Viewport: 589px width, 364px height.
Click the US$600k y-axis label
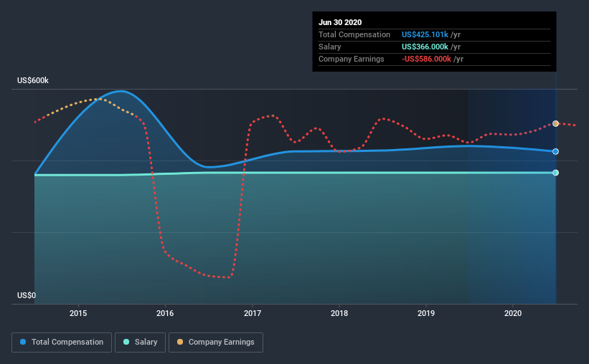click(x=33, y=80)
